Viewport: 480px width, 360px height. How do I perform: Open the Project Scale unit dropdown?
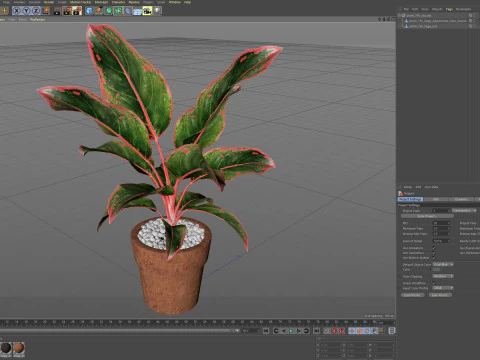(464, 211)
